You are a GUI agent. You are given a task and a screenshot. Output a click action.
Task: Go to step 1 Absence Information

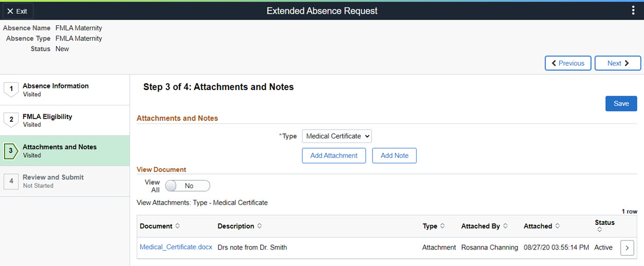(56, 90)
